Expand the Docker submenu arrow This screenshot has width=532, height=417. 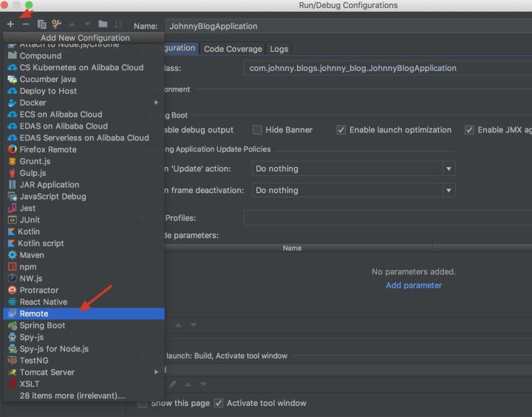(x=156, y=103)
